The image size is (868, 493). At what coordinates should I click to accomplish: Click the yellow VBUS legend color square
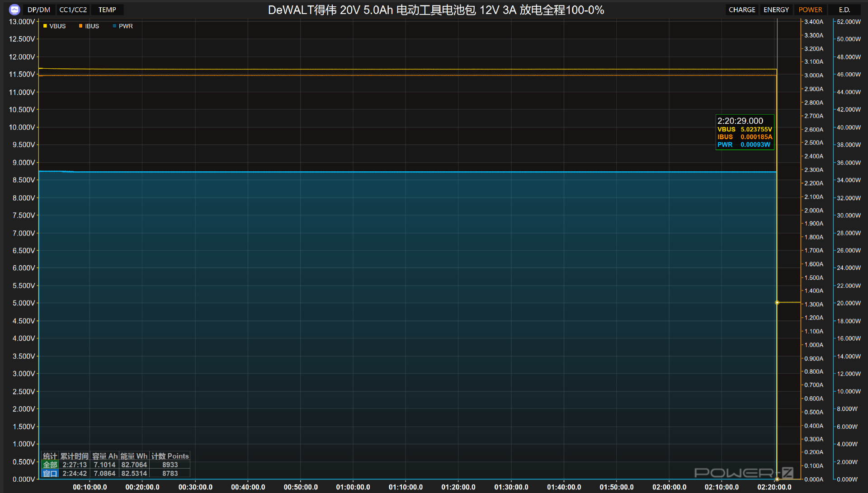[x=45, y=26]
